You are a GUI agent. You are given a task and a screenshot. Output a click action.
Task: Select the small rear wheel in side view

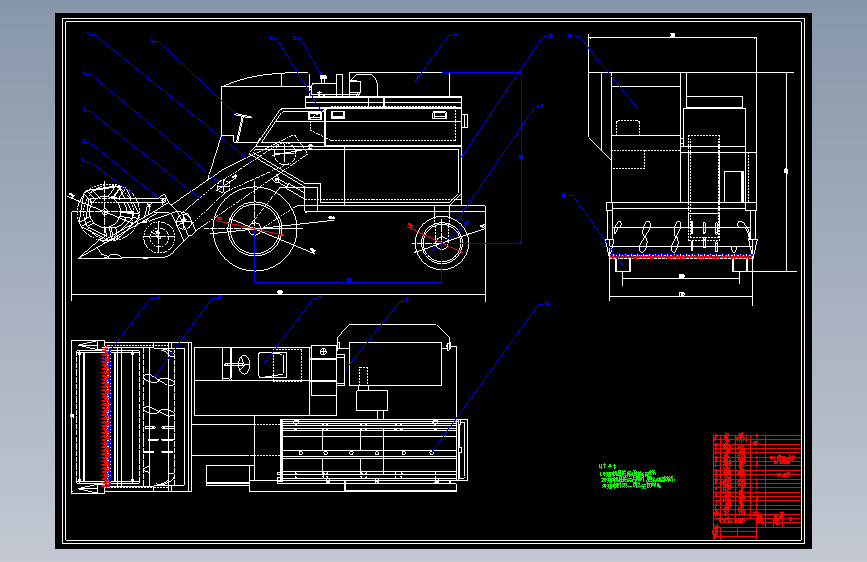pos(441,243)
